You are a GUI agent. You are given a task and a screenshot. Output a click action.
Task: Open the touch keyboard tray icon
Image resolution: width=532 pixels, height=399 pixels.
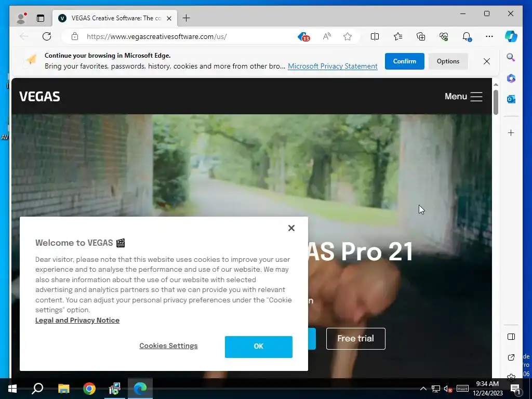pos(462,389)
